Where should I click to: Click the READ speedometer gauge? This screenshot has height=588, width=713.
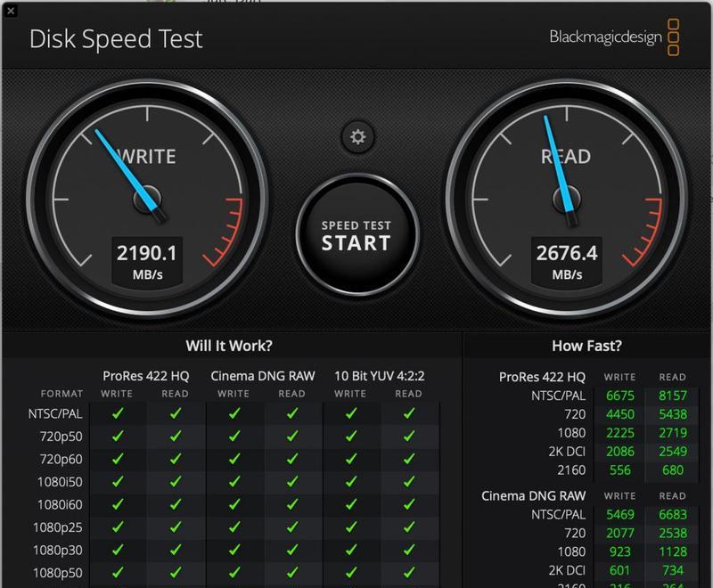[565, 190]
